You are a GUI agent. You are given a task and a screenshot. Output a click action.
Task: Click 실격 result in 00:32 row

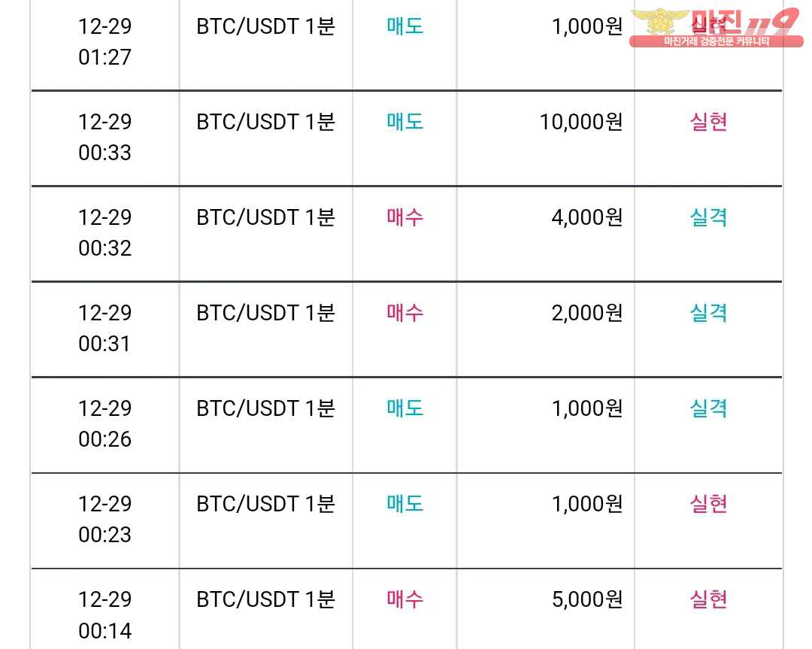[708, 217]
